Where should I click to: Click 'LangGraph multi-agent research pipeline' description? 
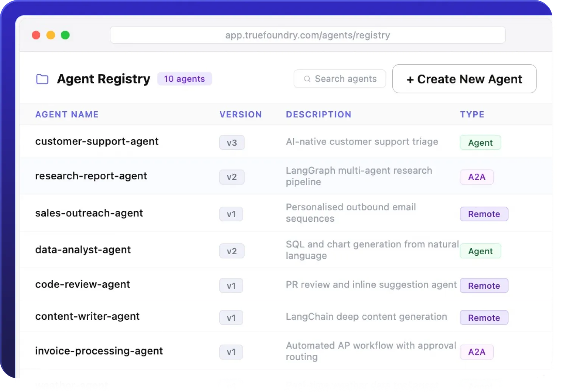(359, 176)
